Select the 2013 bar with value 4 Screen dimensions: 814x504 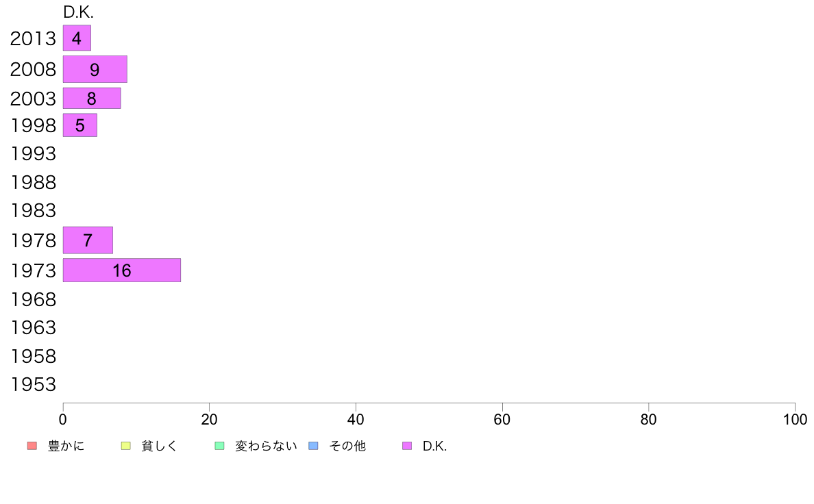point(77,38)
